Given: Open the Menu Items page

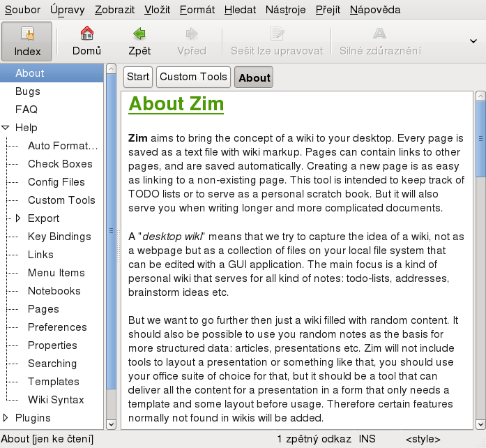Looking at the screenshot, I should pos(56,273).
